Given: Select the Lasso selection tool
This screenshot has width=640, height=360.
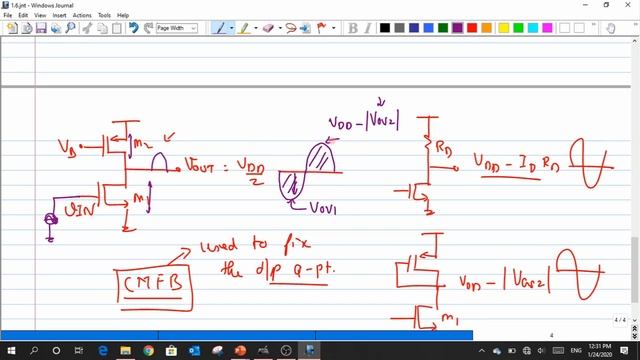Looking at the screenshot, I should coord(291,28).
